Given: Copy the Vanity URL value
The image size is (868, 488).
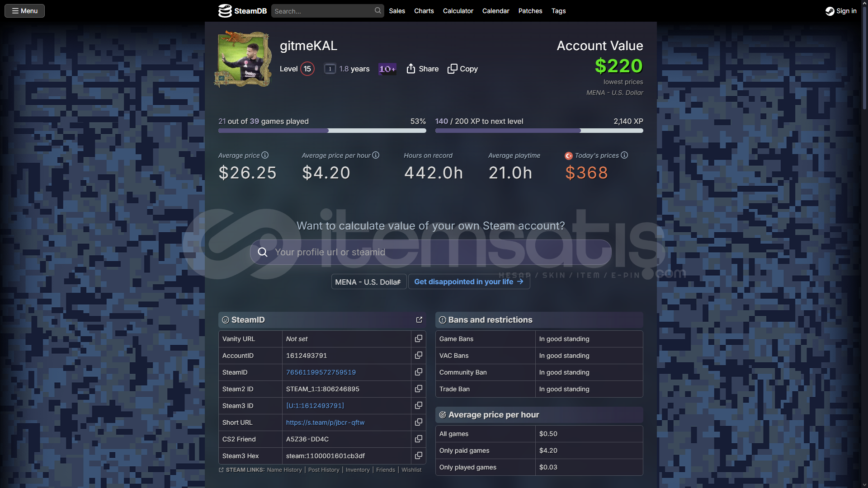Looking at the screenshot, I should [x=419, y=338].
